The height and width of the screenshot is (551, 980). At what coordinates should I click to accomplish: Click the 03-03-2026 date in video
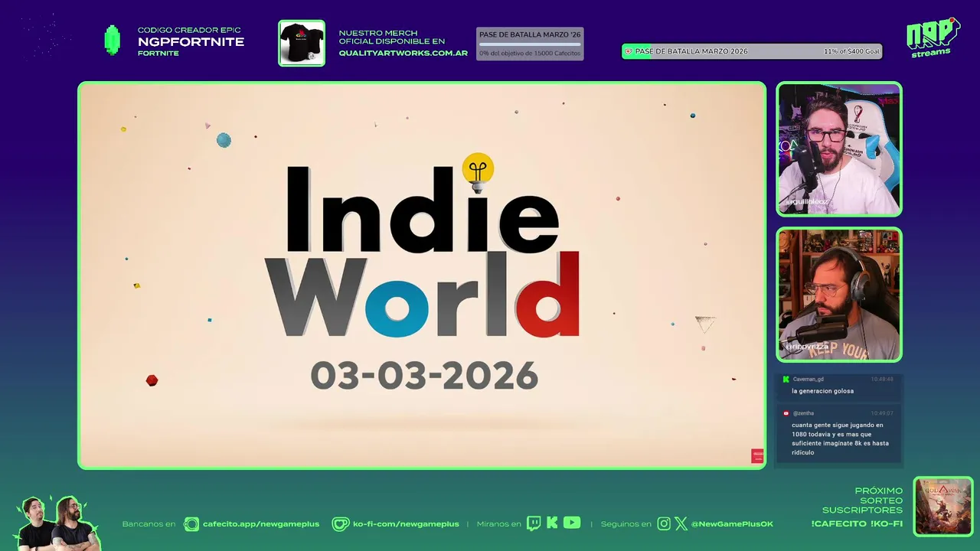coord(424,376)
